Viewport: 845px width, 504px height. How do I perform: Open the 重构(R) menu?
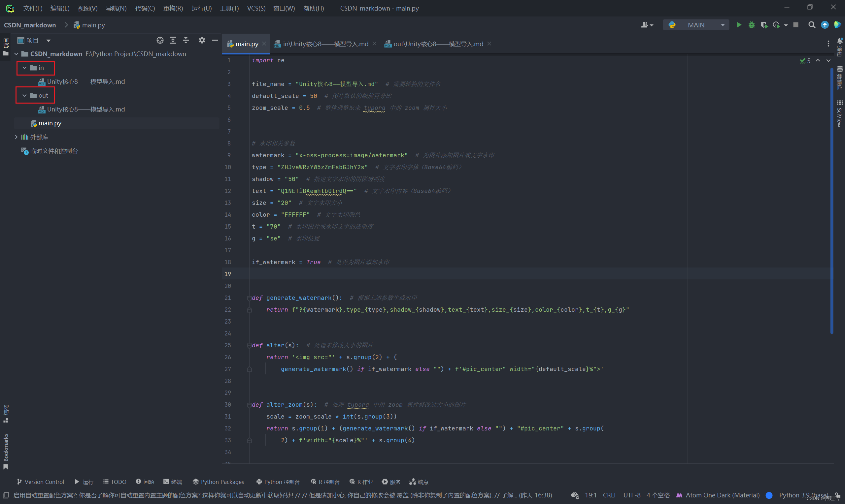click(x=173, y=8)
